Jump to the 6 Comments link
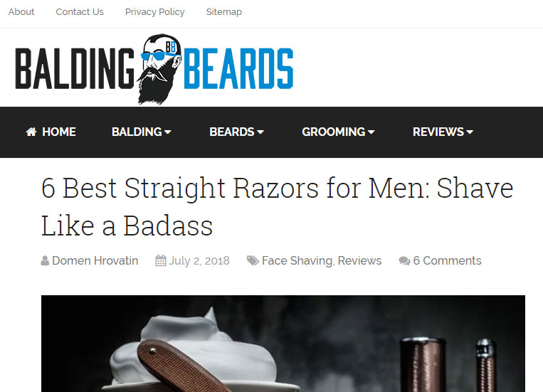This screenshot has height=392, width=543. (447, 260)
